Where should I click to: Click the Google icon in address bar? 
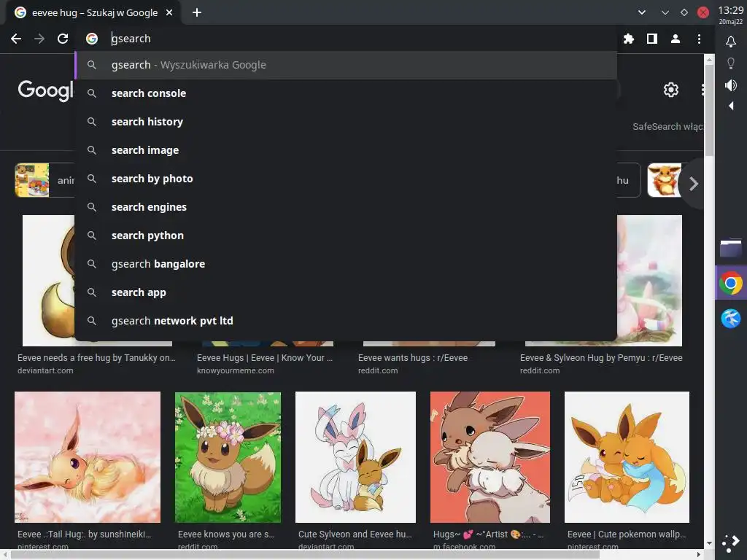point(92,39)
